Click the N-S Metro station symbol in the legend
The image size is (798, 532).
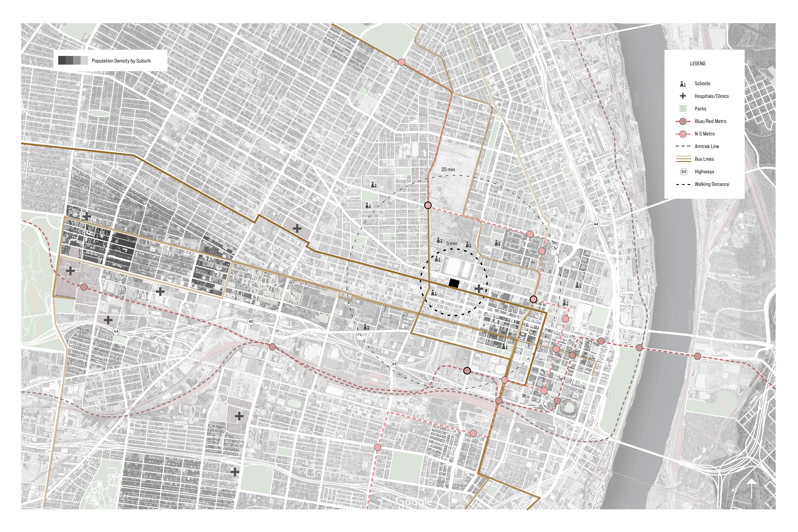683,134
